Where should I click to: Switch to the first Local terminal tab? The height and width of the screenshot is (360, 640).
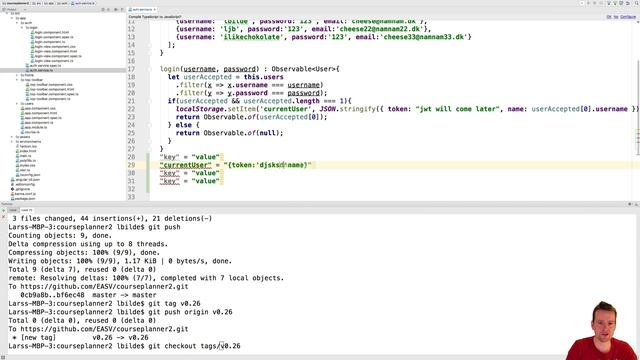point(13,210)
